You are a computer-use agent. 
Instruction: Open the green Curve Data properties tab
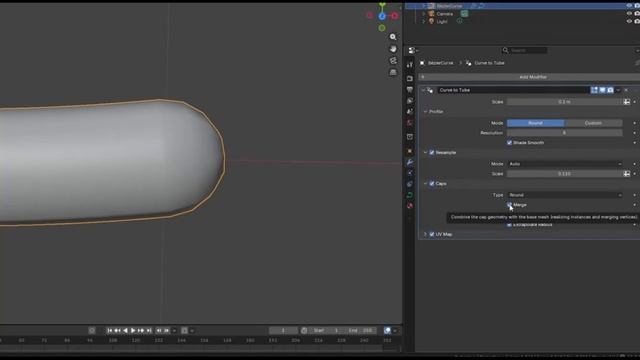(x=409, y=195)
